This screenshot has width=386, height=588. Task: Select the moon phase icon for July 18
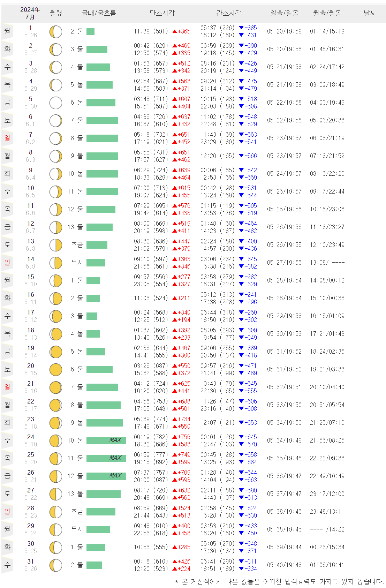click(x=56, y=334)
